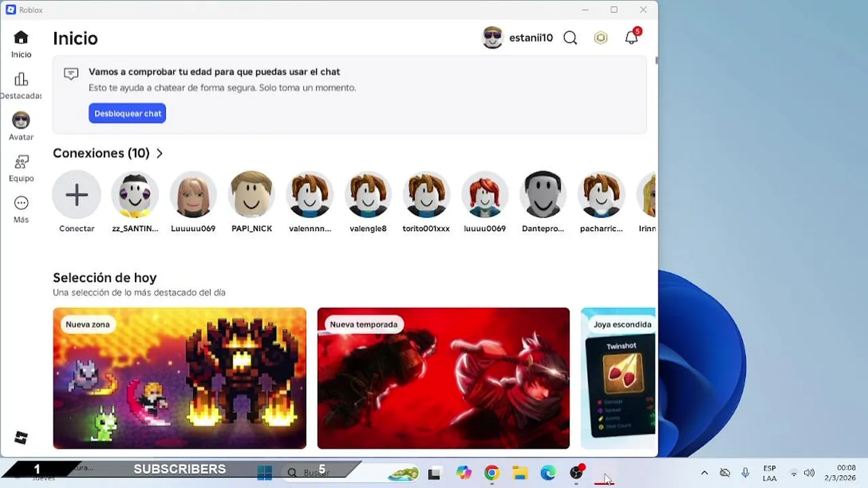Open the search magnifier in header
Image resolution: width=868 pixels, height=488 pixels.
570,38
